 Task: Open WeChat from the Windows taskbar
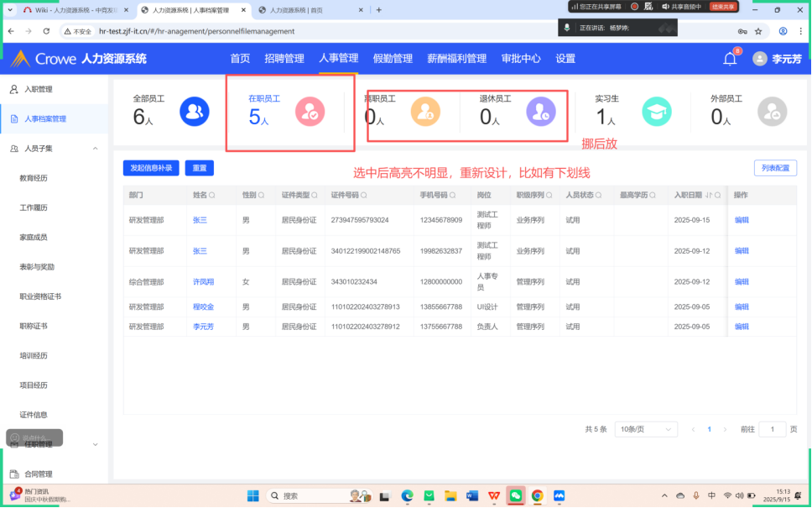pyautogui.click(x=515, y=495)
